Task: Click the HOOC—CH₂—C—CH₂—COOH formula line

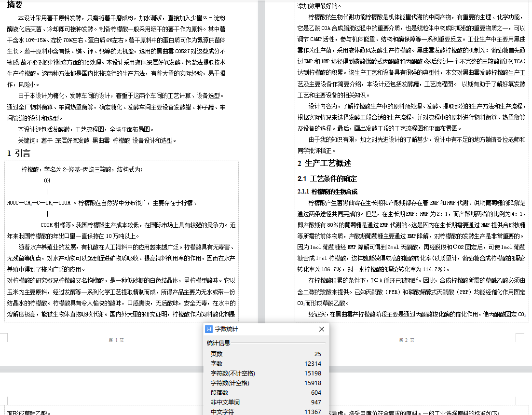Action: pyautogui.click(x=39, y=203)
